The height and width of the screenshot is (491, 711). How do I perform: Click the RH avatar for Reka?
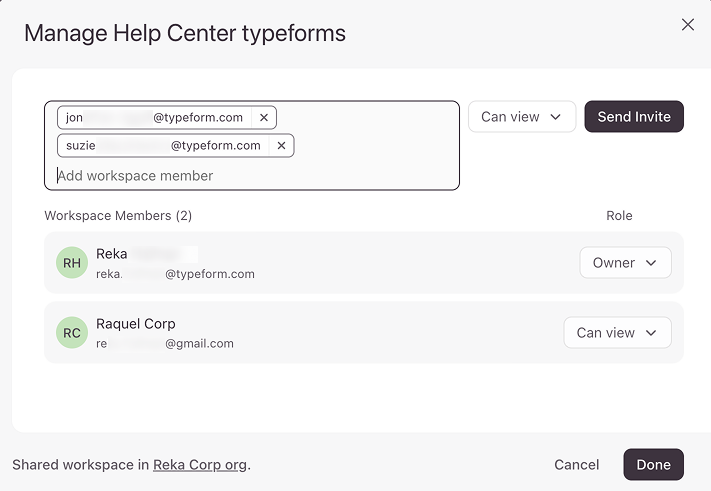pyautogui.click(x=72, y=263)
